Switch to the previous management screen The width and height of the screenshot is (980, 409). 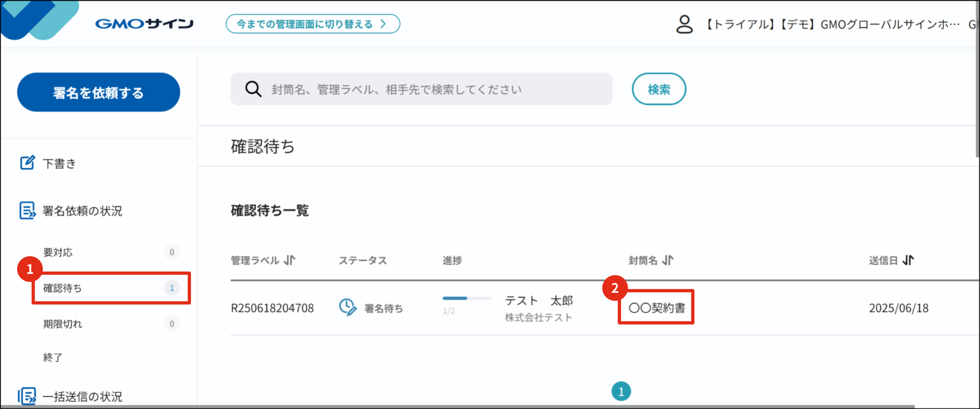312,24
